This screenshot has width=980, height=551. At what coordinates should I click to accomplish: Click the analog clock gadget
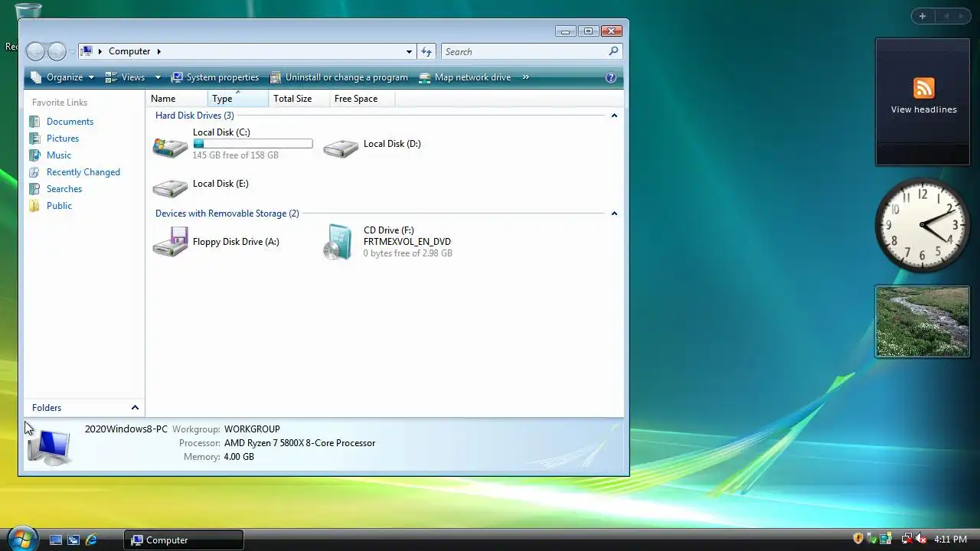923,225
